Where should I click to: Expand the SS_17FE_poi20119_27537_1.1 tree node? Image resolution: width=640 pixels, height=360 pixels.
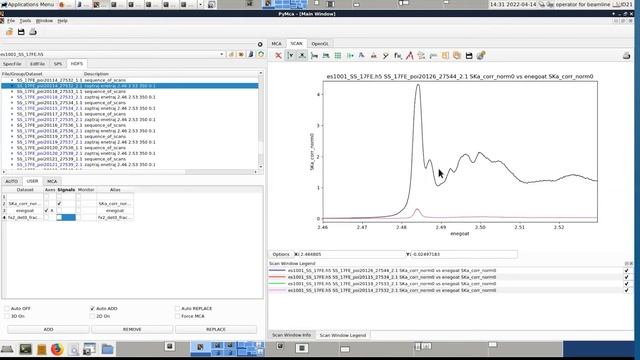coord(12,136)
